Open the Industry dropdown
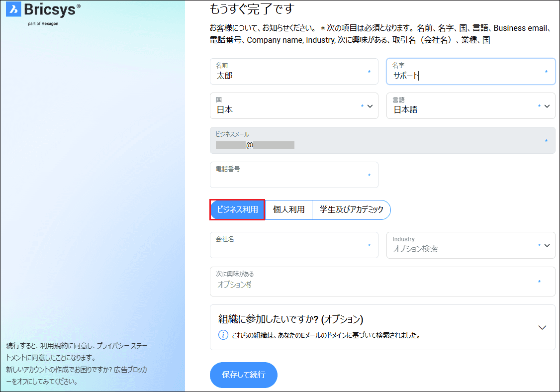Image resolution: width=560 pixels, height=392 pixels. [547, 245]
